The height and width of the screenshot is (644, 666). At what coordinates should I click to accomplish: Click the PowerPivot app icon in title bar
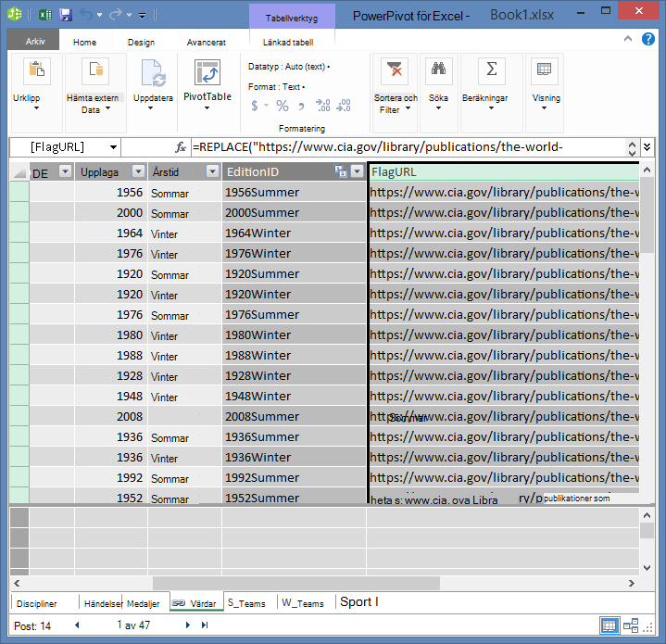(15, 15)
